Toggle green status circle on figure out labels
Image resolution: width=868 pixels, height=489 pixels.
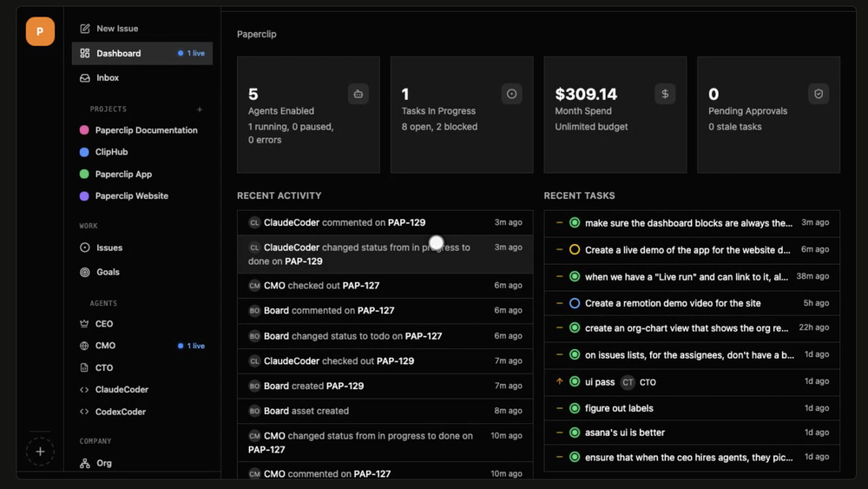coord(575,408)
